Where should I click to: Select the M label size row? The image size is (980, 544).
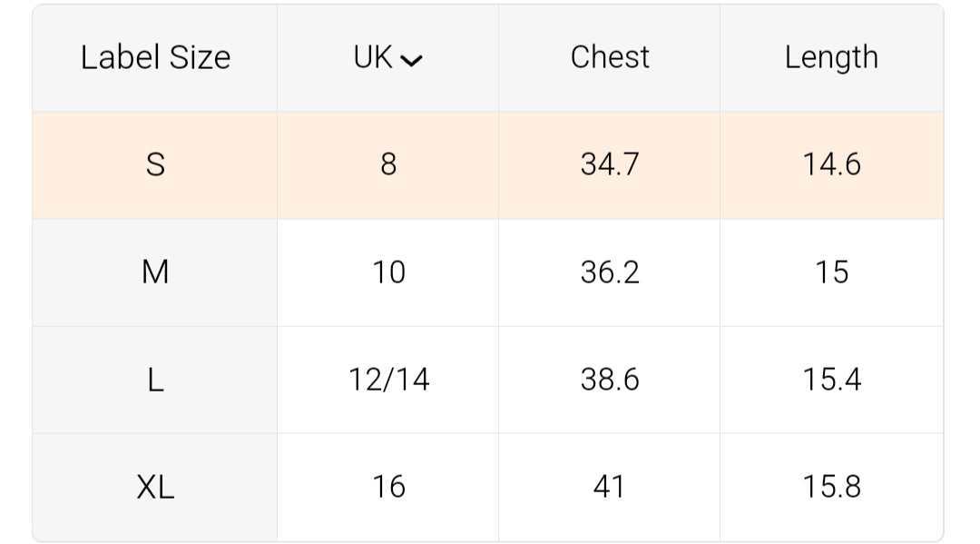[x=155, y=272]
